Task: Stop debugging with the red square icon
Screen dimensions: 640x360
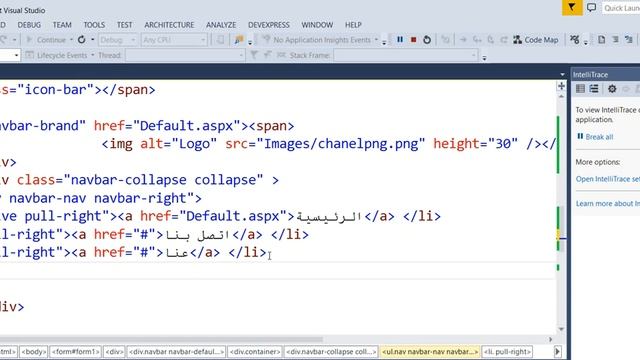Action: (x=413, y=40)
